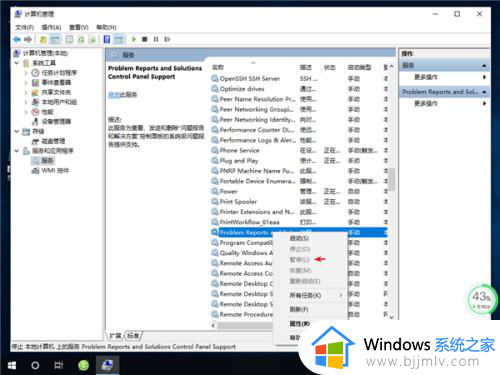
Task: Go back using the toolbar back arrow
Action: [x=17, y=39]
